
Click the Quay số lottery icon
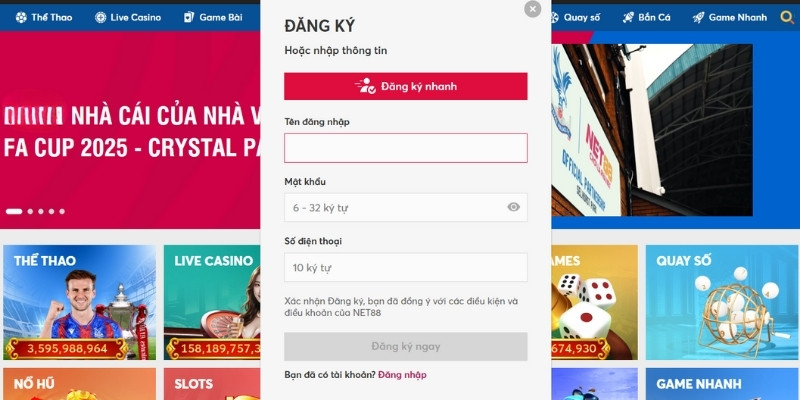(x=555, y=17)
